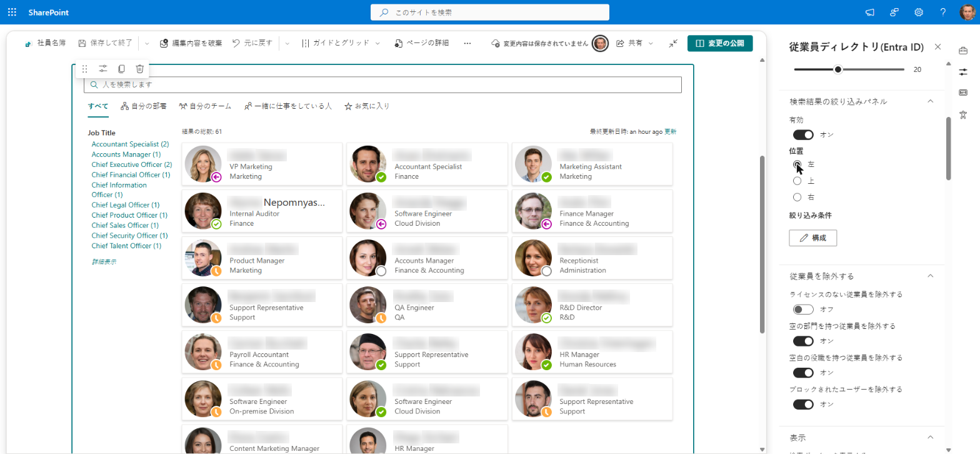Click the accessibility figure icon in right rail
The image size is (980, 454).
pos(963,114)
